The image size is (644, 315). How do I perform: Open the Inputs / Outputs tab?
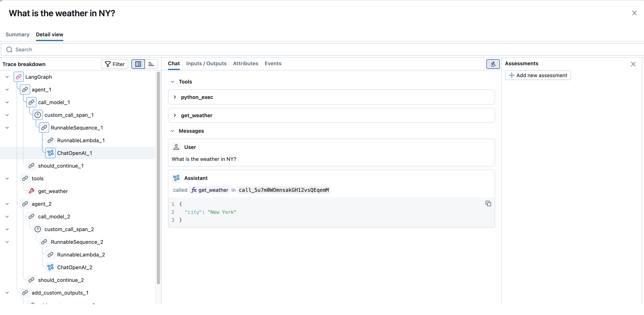click(x=206, y=63)
